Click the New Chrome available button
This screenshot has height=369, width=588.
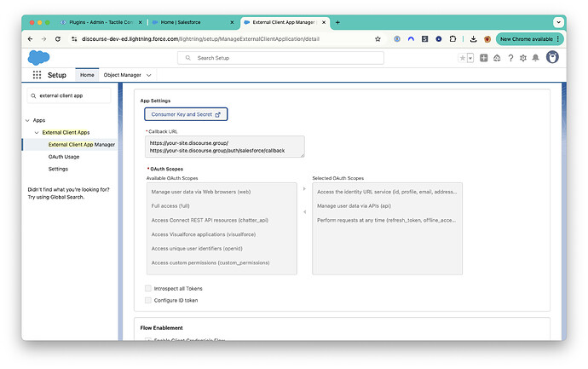[x=529, y=39]
